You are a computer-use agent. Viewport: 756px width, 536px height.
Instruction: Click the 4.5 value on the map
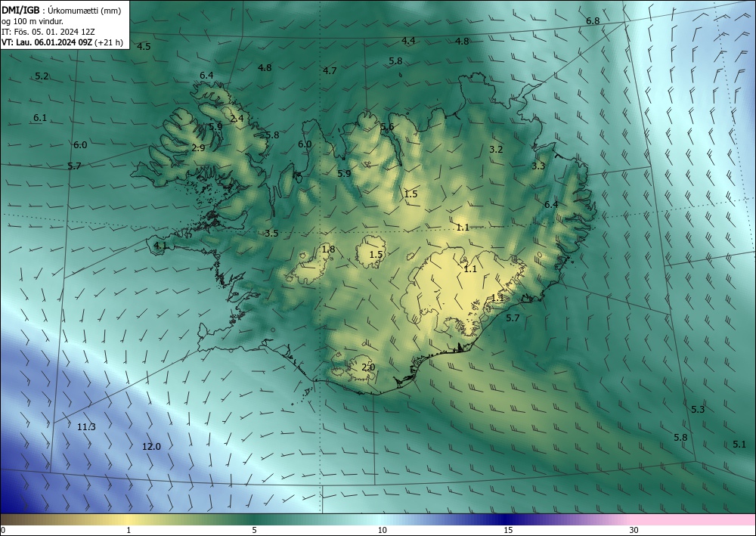pyautogui.click(x=144, y=47)
